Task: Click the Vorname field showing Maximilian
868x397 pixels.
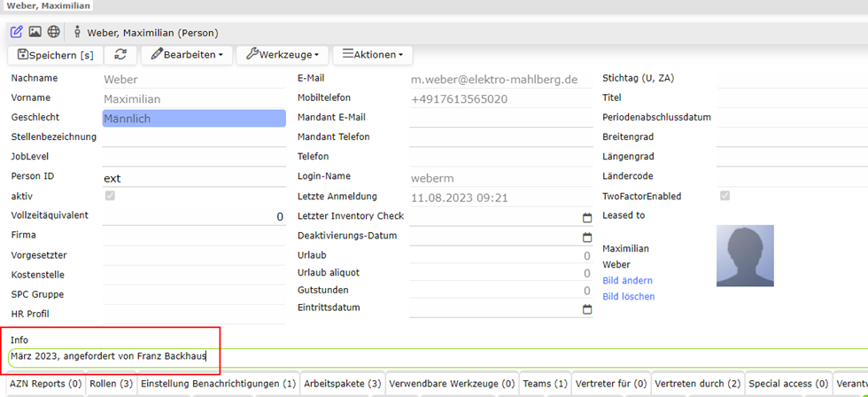Action: pyautogui.click(x=194, y=99)
